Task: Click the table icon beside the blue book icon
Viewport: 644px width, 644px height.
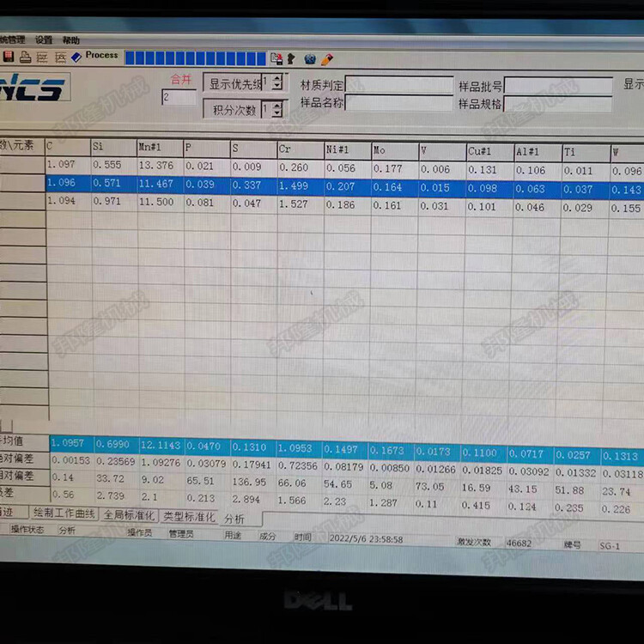Action: click(60, 58)
